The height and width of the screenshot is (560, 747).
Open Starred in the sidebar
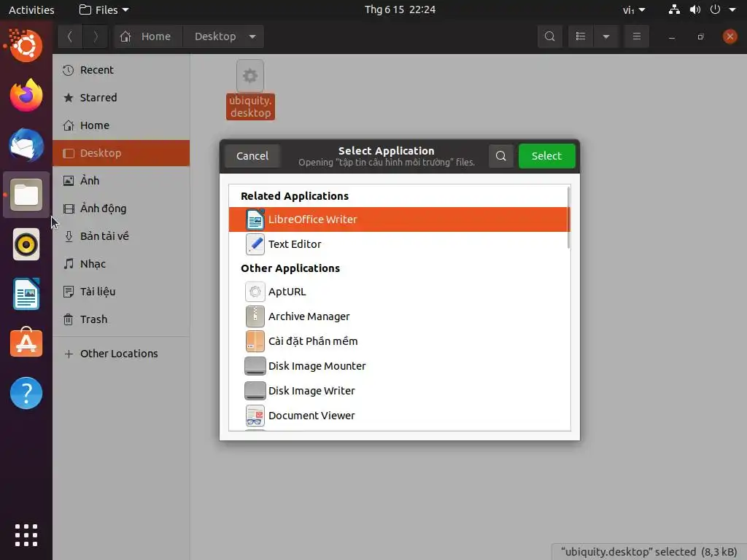121,98
